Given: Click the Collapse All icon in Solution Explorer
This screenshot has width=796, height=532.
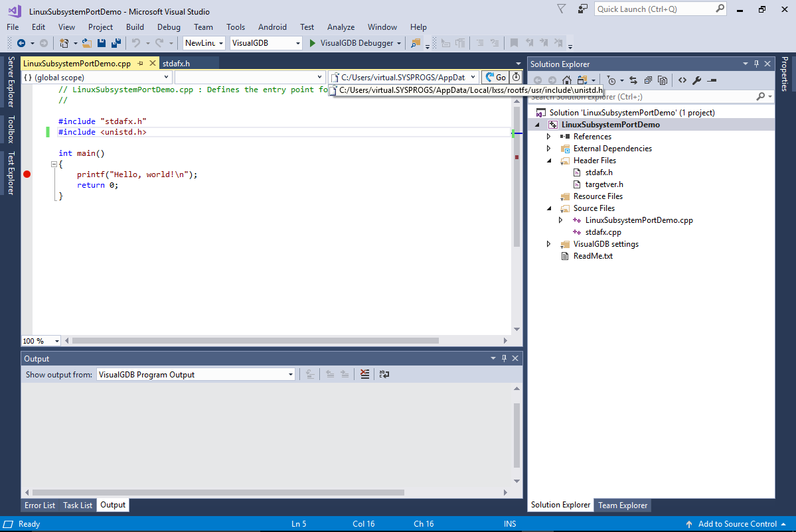Looking at the screenshot, I should tap(648, 80).
